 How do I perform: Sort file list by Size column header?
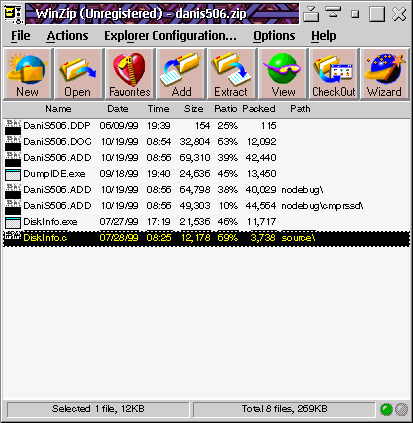pyautogui.click(x=193, y=109)
